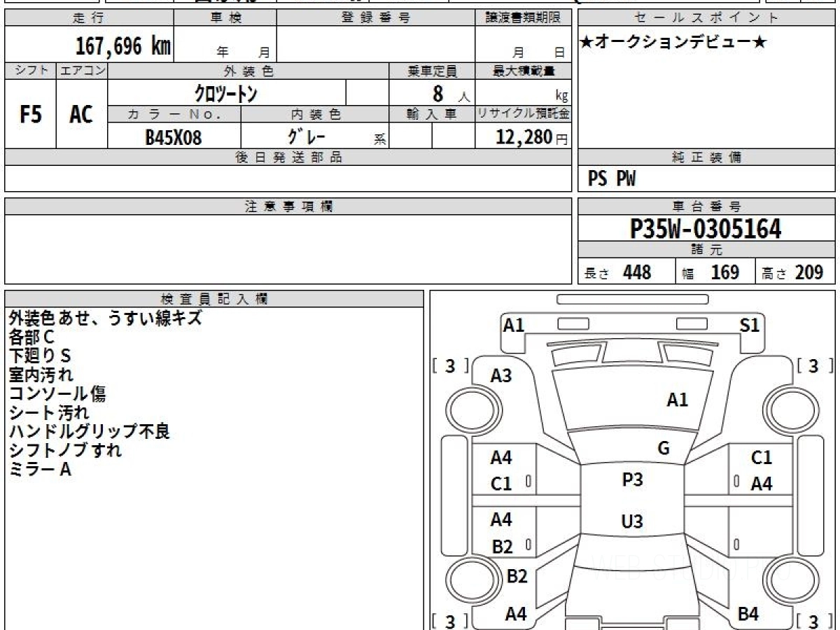The width and height of the screenshot is (840, 630).
Task: Click the equipment text PS PW
Action: pos(612,180)
